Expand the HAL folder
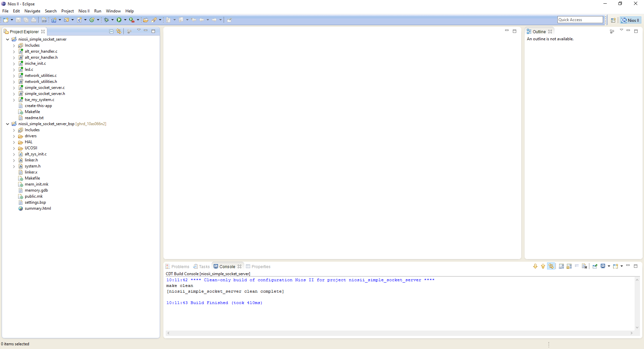 coord(14,142)
